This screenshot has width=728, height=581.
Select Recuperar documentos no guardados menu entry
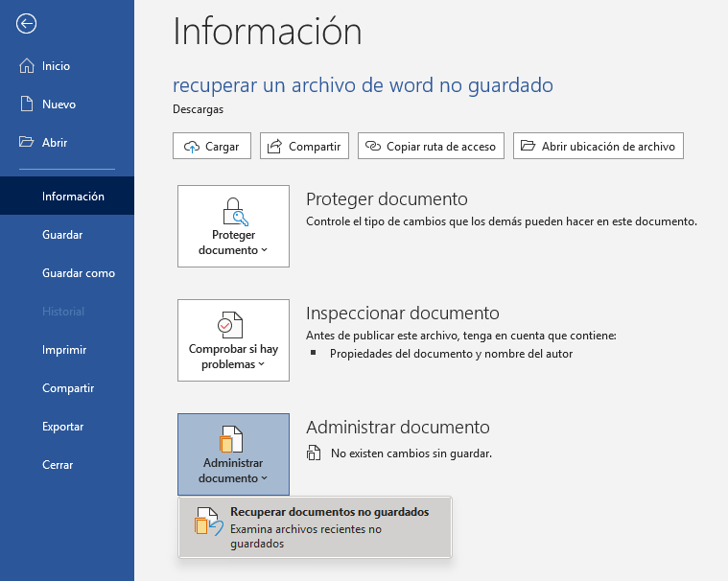315,527
